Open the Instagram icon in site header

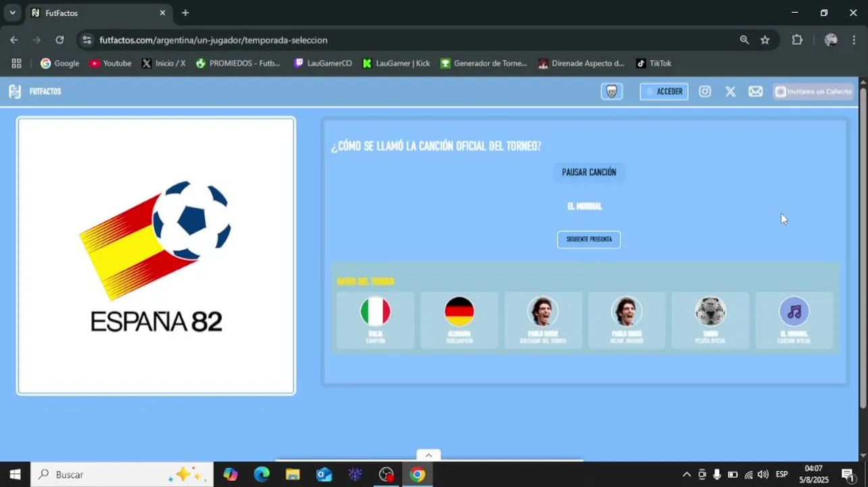click(x=705, y=91)
